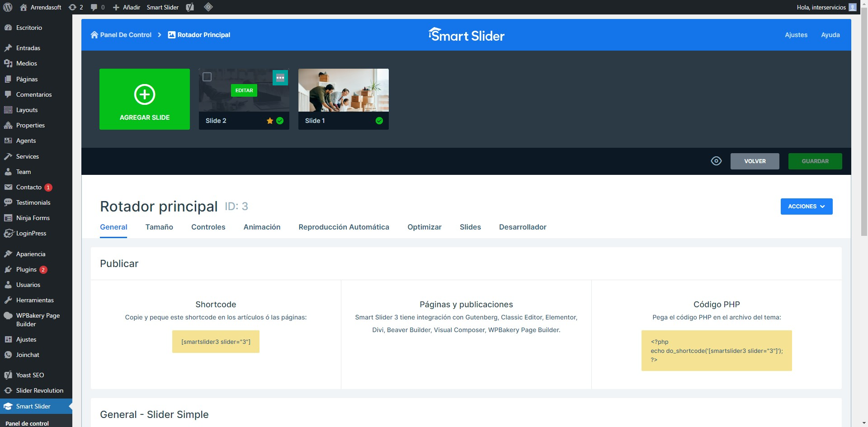Open the Arrendasoft site home icon
The width and height of the screenshot is (868, 427).
[24, 7]
